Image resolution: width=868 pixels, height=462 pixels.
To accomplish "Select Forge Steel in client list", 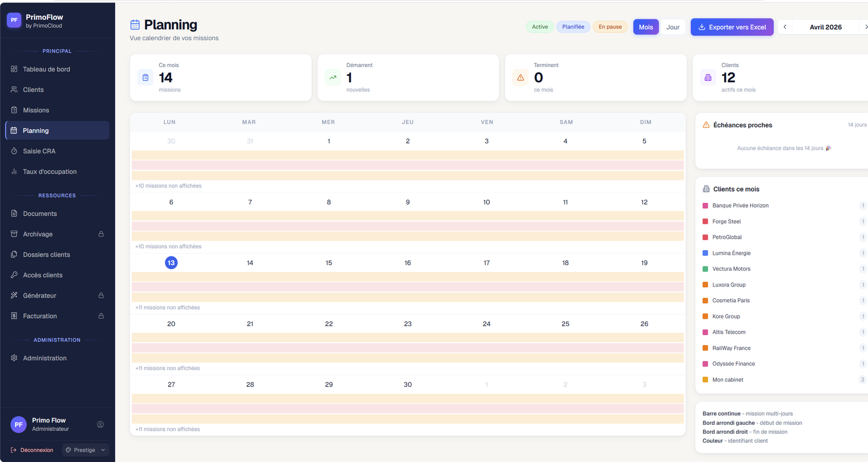I will pos(784,221).
